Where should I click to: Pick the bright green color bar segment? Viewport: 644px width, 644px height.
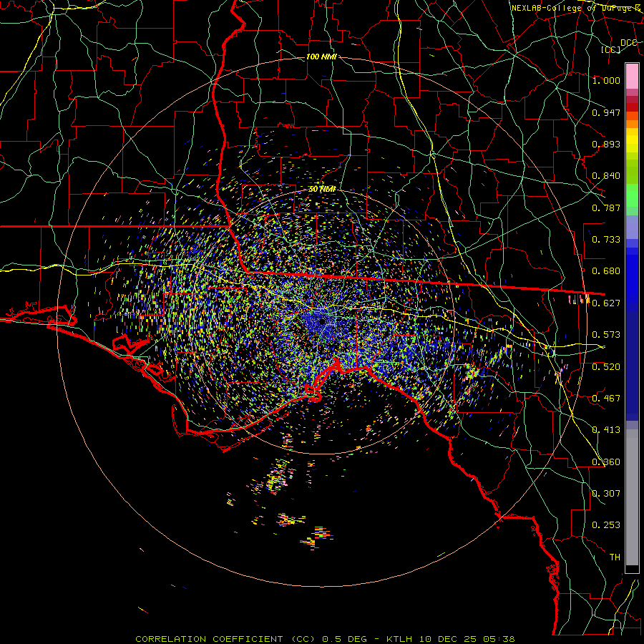(x=632, y=195)
